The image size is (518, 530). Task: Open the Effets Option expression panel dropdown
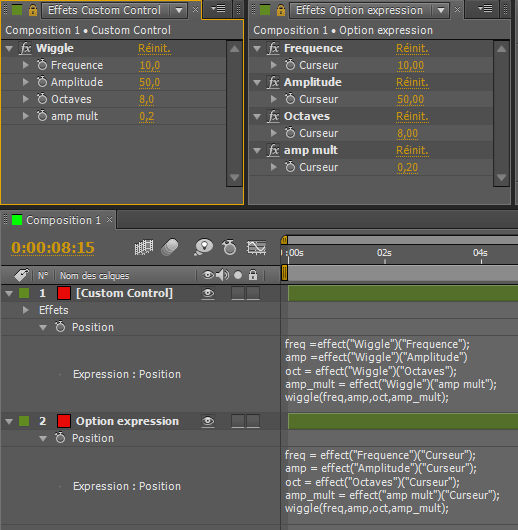pos(441,10)
